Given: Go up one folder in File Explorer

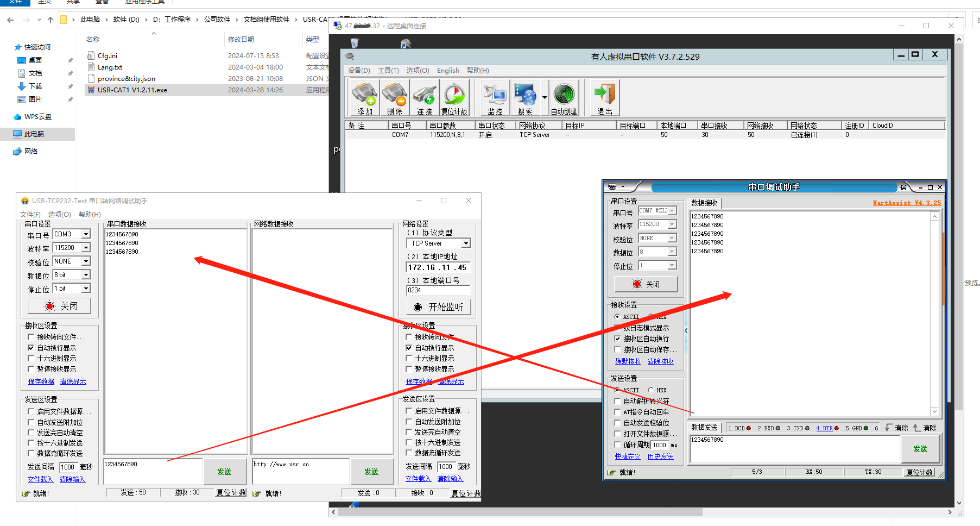Looking at the screenshot, I should click(x=50, y=20).
